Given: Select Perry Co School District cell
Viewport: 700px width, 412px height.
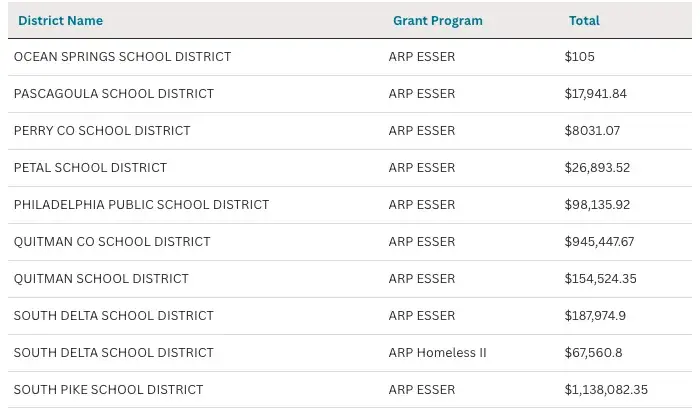Looking at the screenshot, I should click(102, 131).
